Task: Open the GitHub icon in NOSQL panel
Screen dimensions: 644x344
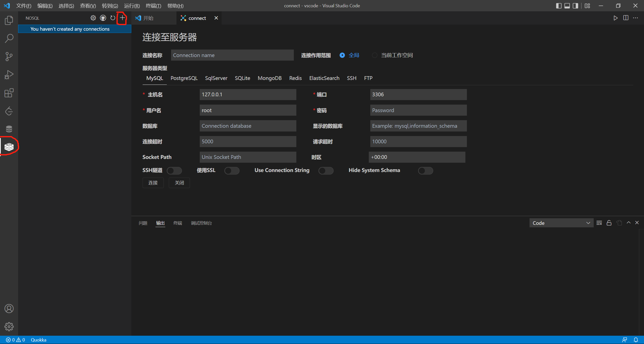Action: (103, 18)
